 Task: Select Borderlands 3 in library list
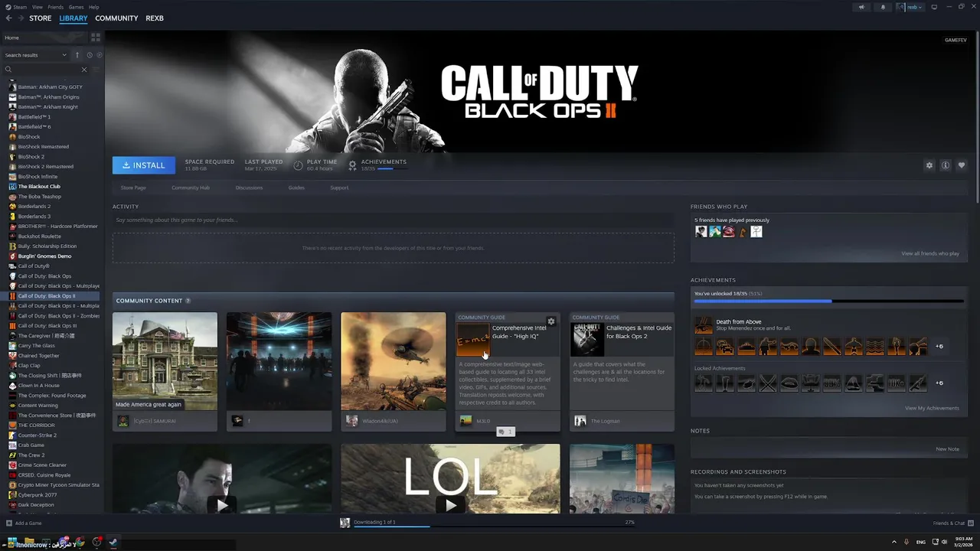pos(34,217)
